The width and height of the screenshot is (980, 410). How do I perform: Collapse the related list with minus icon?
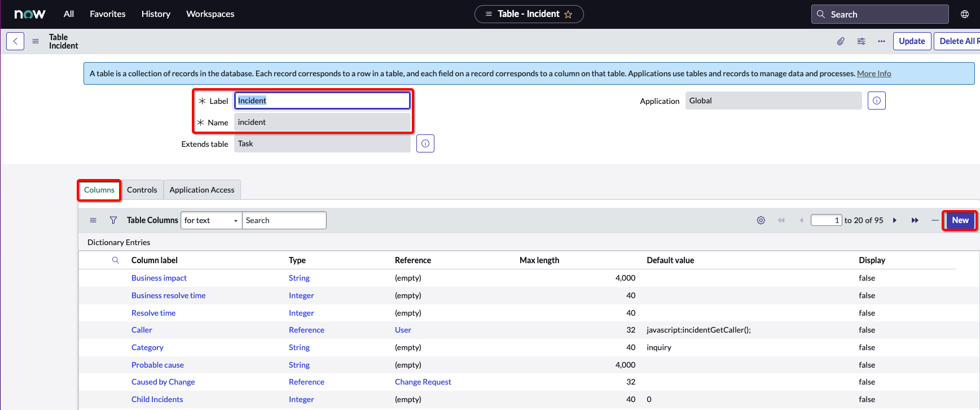tap(935, 220)
